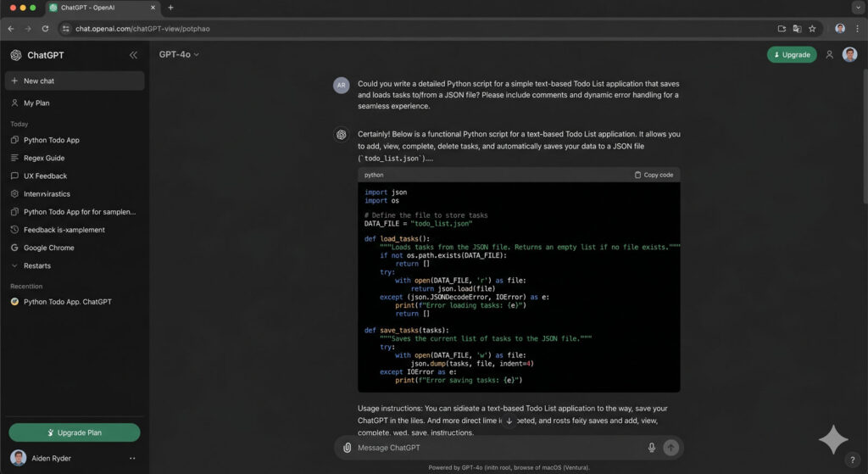Copy code from the python code block

(654, 175)
